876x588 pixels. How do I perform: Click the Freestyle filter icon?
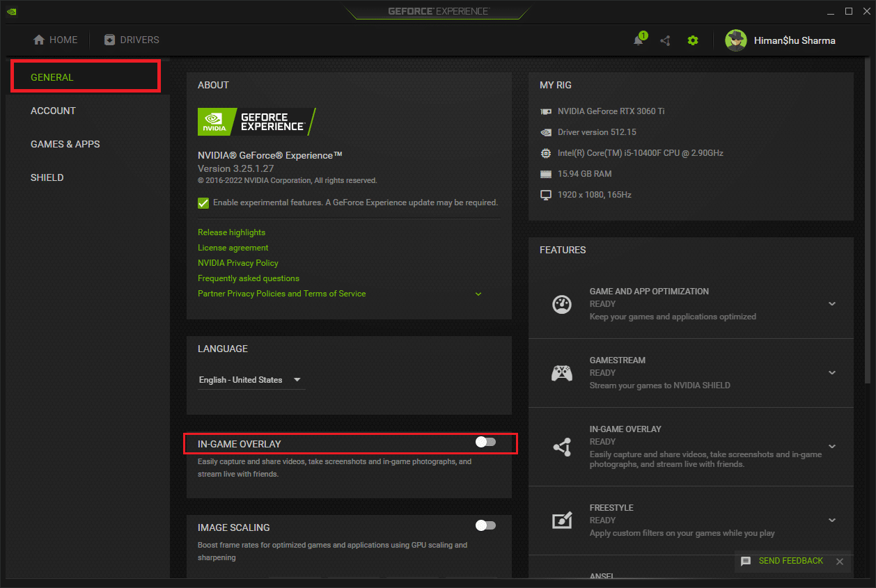coord(562,521)
